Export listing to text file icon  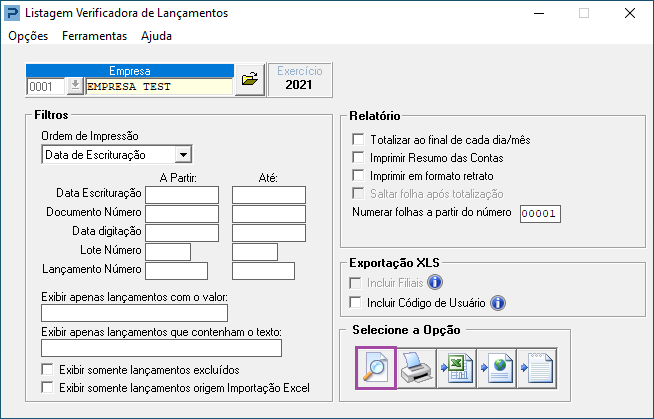[537, 368]
